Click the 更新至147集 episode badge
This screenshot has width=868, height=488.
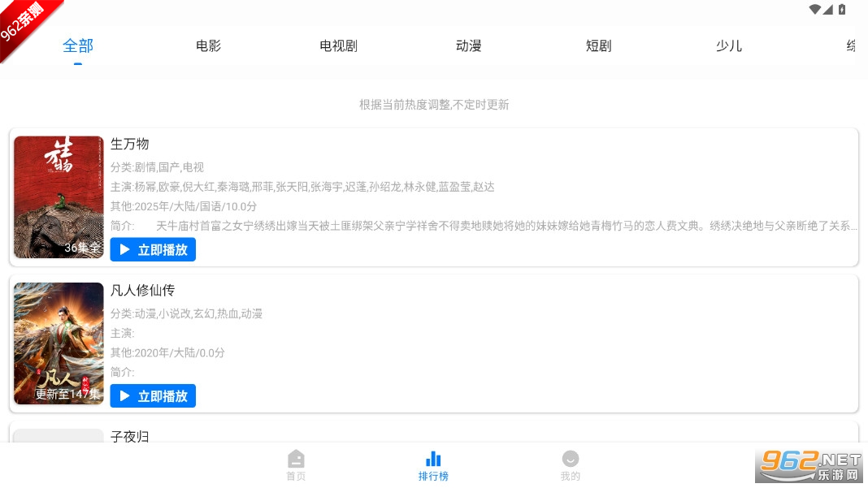[x=68, y=394]
